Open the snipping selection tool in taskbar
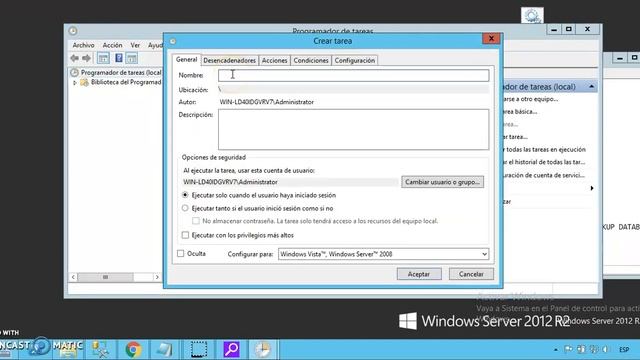This screenshot has height=360, width=640. click(199, 349)
